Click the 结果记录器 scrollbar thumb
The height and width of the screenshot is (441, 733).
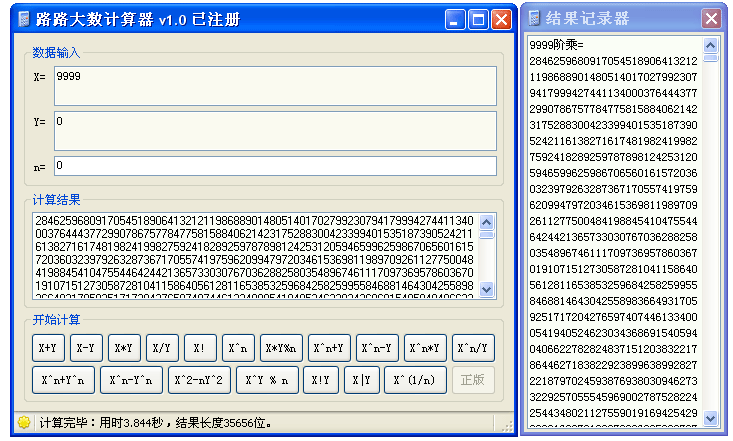pos(711,58)
